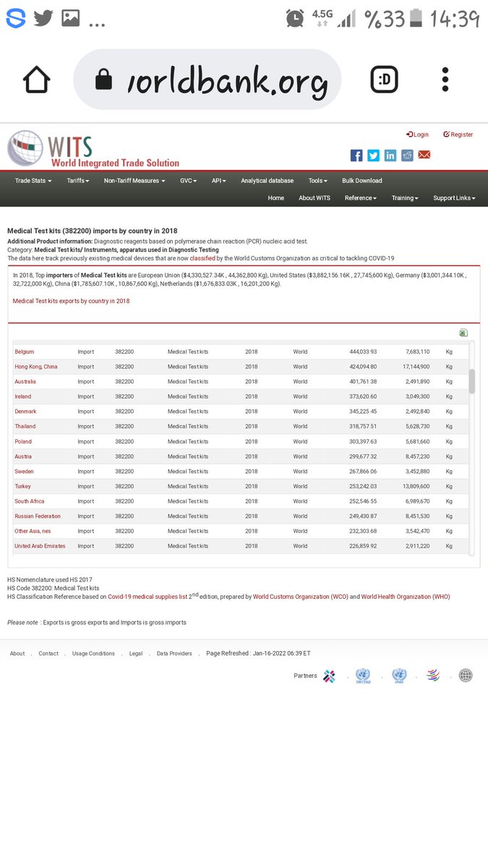488x868 pixels.
Task: Open the Australia country link
Action: (x=25, y=382)
